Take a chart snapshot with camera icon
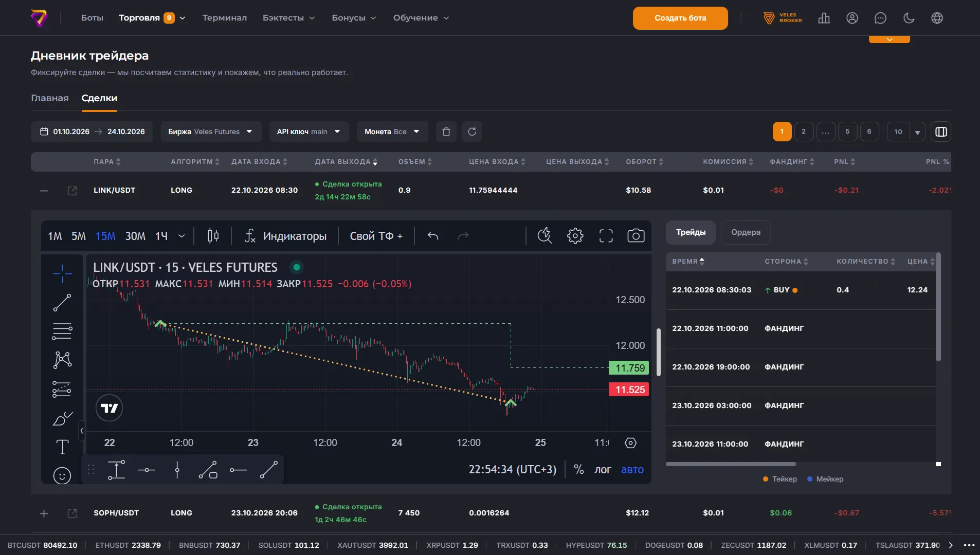The width and height of the screenshot is (980, 555). (636, 236)
